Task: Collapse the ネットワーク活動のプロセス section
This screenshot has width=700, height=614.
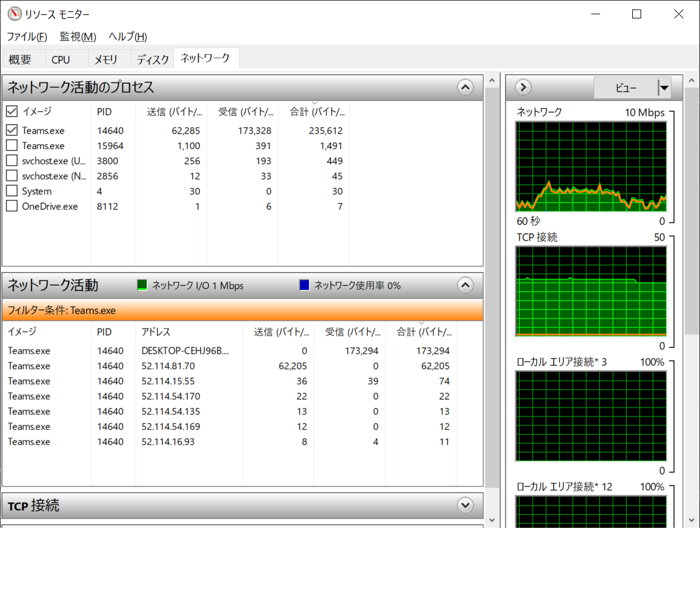Action: [x=465, y=87]
